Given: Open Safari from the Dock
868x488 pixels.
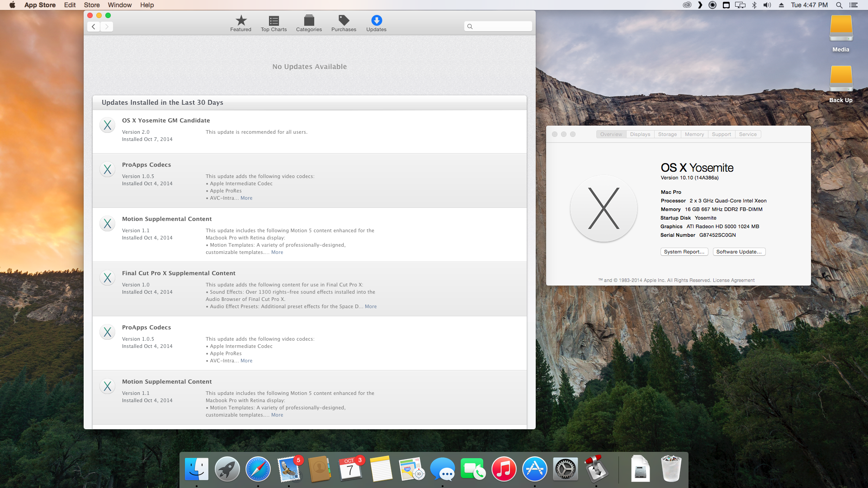Looking at the screenshot, I should 258,469.
